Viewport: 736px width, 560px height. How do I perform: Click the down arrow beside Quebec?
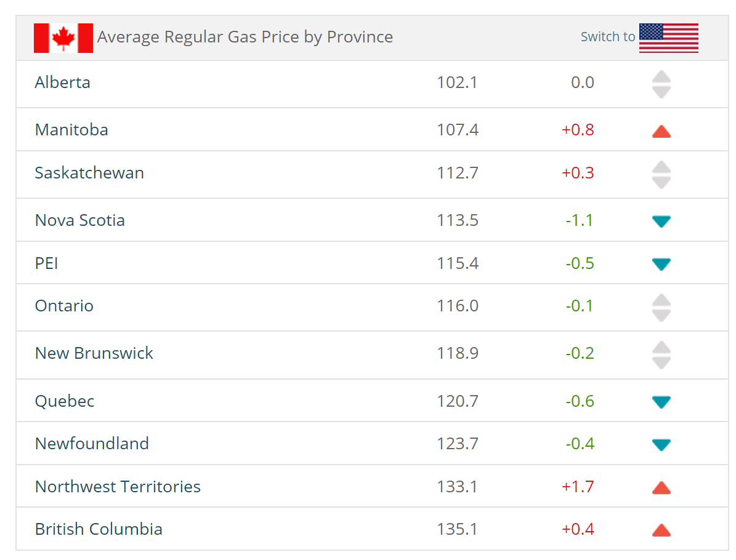661,401
